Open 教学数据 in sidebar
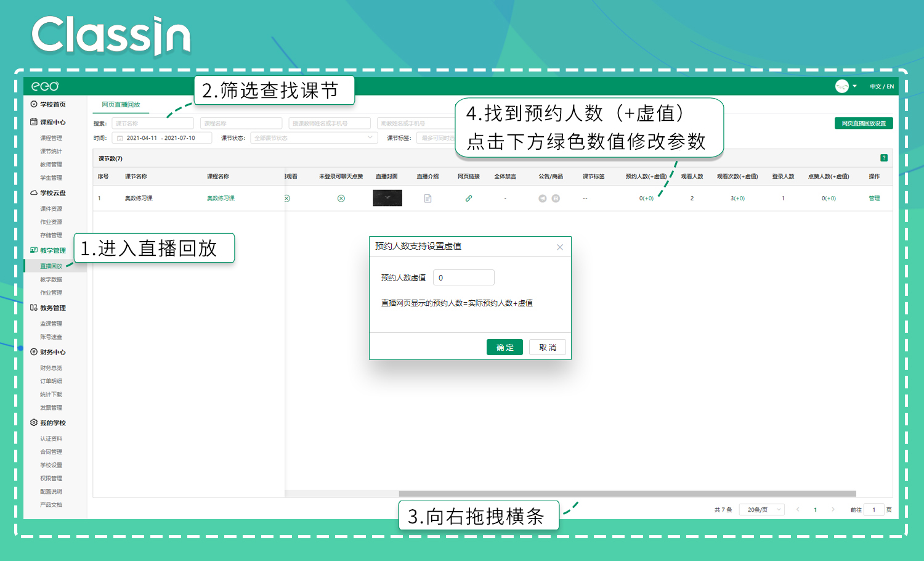This screenshot has width=924, height=561. pos(51,279)
